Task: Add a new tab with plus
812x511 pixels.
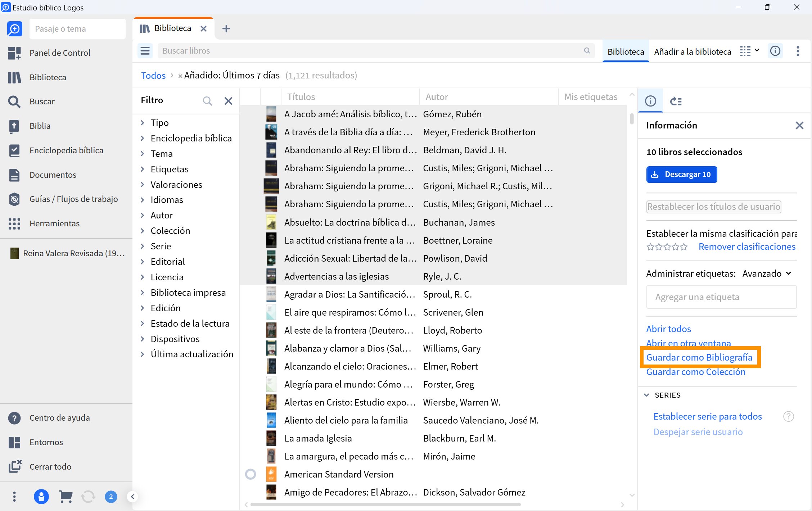Action: point(226,28)
